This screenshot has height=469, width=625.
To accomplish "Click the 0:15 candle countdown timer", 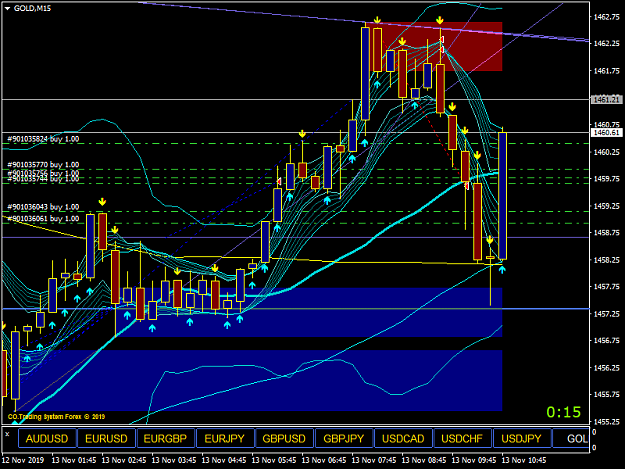I will point(564,412).
